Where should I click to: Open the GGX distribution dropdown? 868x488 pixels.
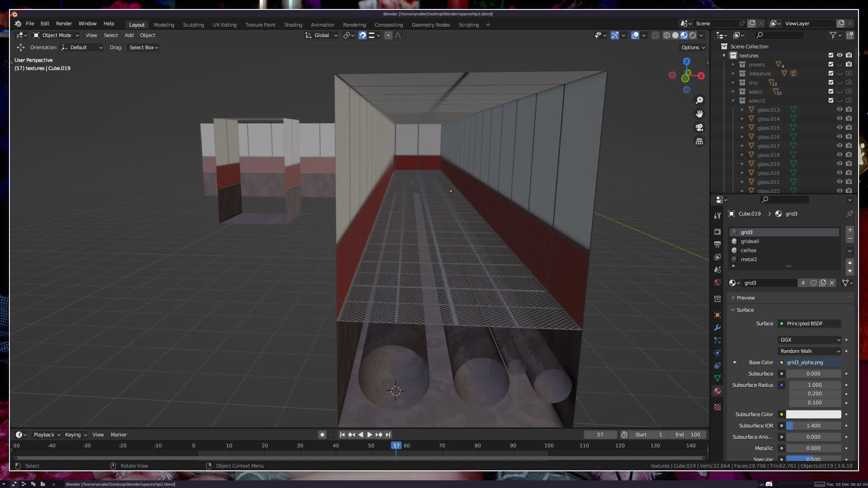pyautogui.click(x=809, y=340)
